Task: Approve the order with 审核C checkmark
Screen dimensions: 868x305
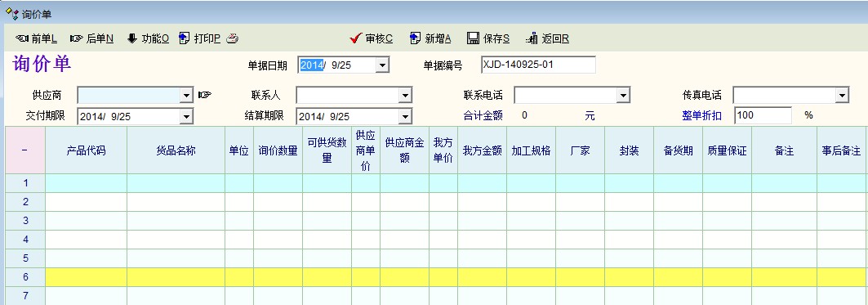Action: (372, 38)
